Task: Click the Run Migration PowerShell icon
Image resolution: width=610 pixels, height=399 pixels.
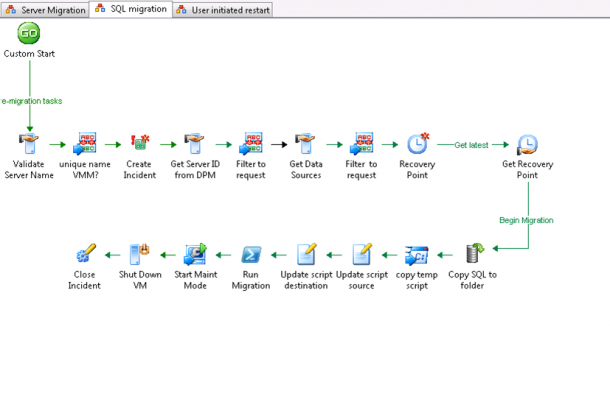Action: [x=251, y=255]
